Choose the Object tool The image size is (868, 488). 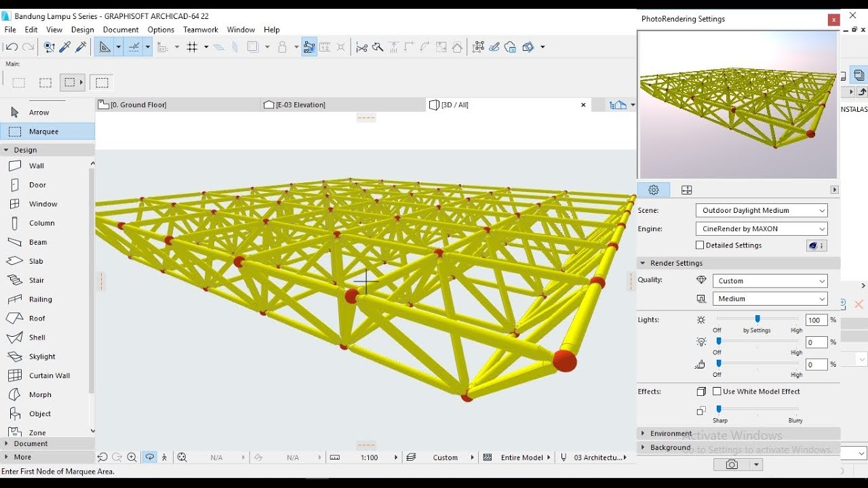40,413
